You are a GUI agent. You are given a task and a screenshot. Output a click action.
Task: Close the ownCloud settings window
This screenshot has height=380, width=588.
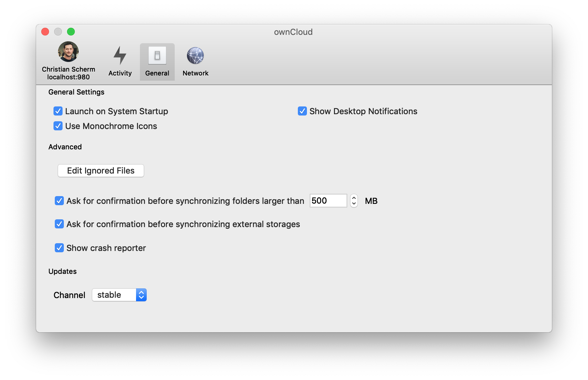[45, 32]
